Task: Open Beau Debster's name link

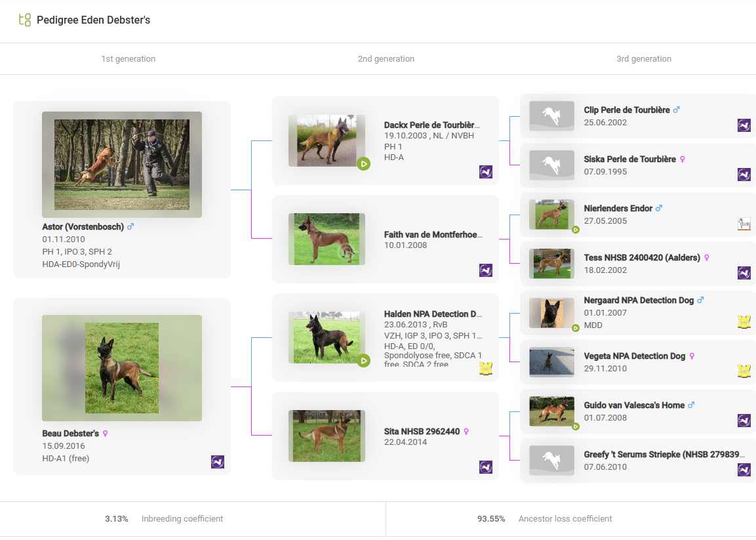Action: click(71, 434)
